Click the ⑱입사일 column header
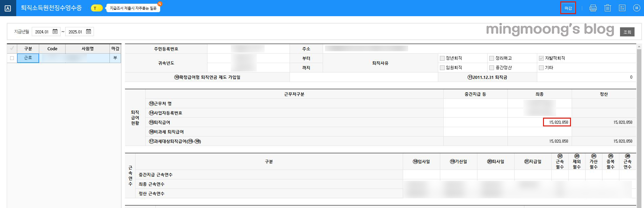 coord(421,161)
